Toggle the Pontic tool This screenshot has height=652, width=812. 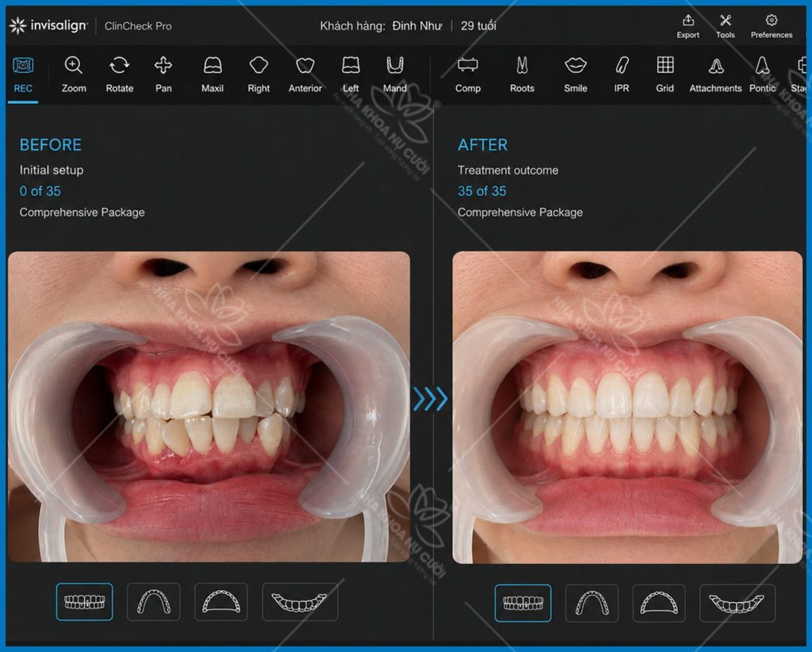tap(762, 75)
